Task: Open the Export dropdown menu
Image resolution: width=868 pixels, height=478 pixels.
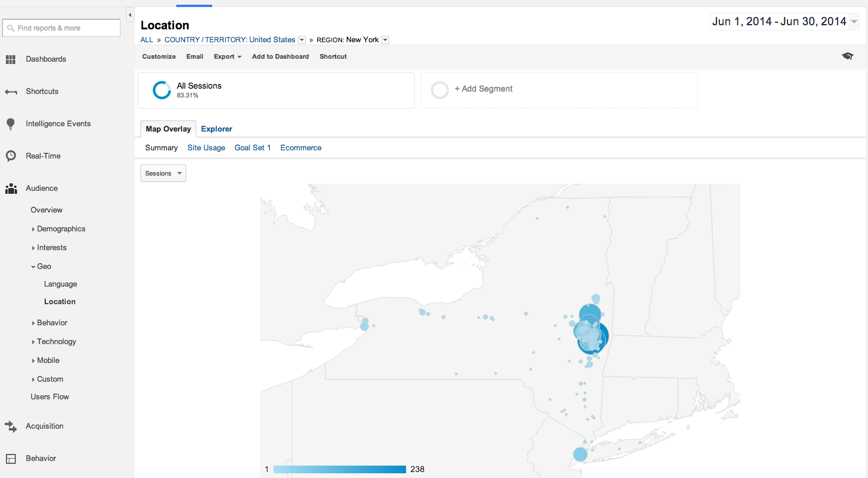Action: click(227, 57)
